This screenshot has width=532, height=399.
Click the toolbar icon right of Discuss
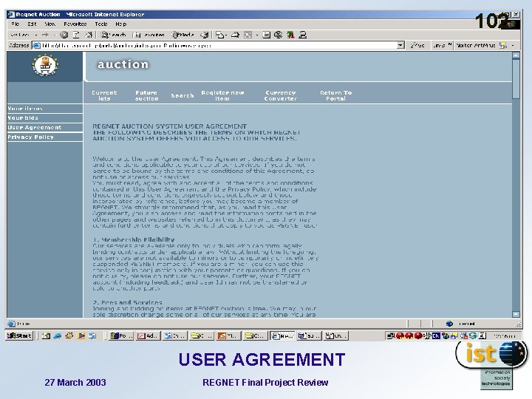pyautogui.click(x=279, y=35)
